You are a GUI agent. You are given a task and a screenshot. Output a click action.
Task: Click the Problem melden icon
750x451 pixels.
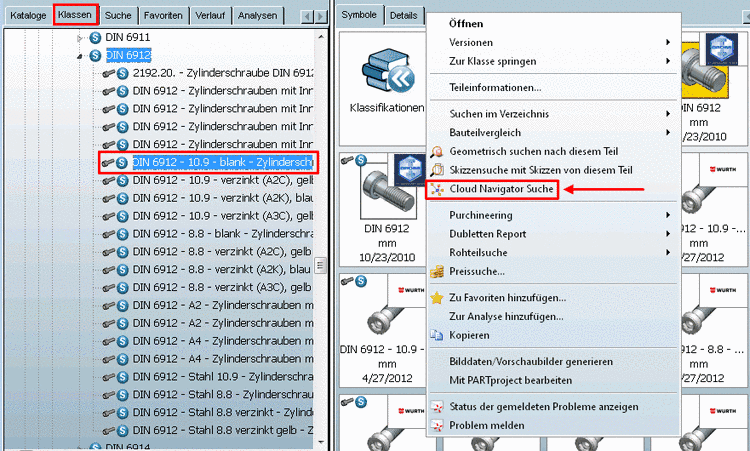(437, 426)
